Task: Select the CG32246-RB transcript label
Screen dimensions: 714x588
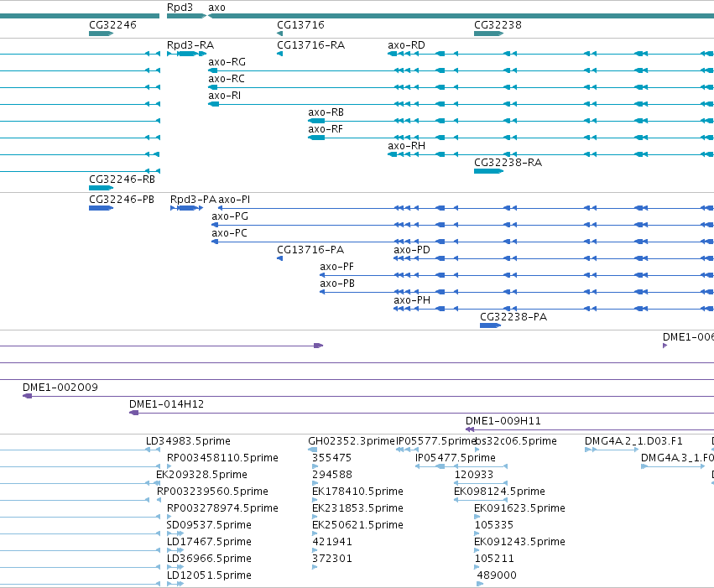Action: pos(122,180)
